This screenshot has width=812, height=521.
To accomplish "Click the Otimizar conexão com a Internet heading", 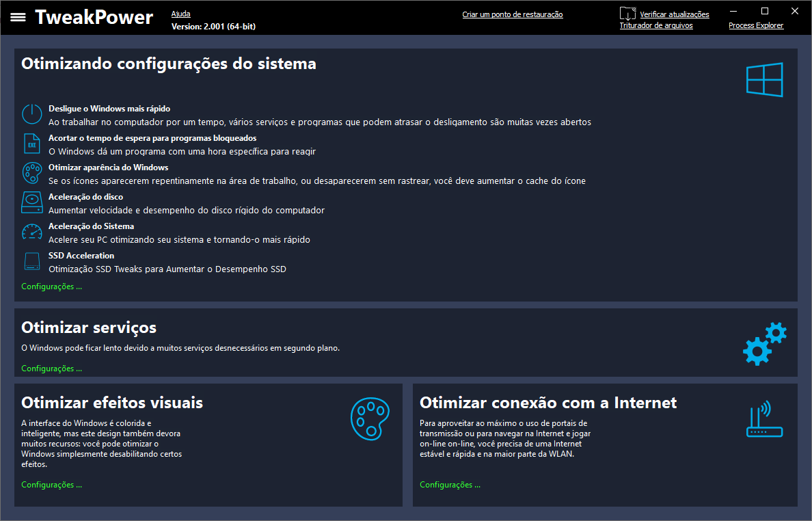I will pyautogui.click(x=548, y=403).
